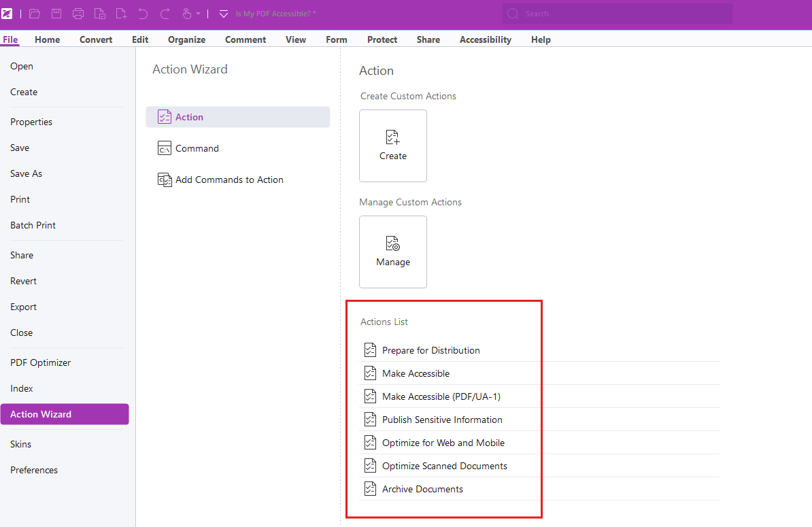
Task: Open PDF Optimizer in sidebar
Action: [x=40, y=363]
